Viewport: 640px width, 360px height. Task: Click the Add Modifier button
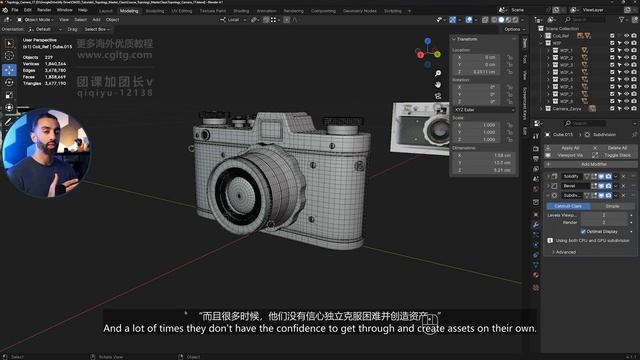[x=591, y=164]
